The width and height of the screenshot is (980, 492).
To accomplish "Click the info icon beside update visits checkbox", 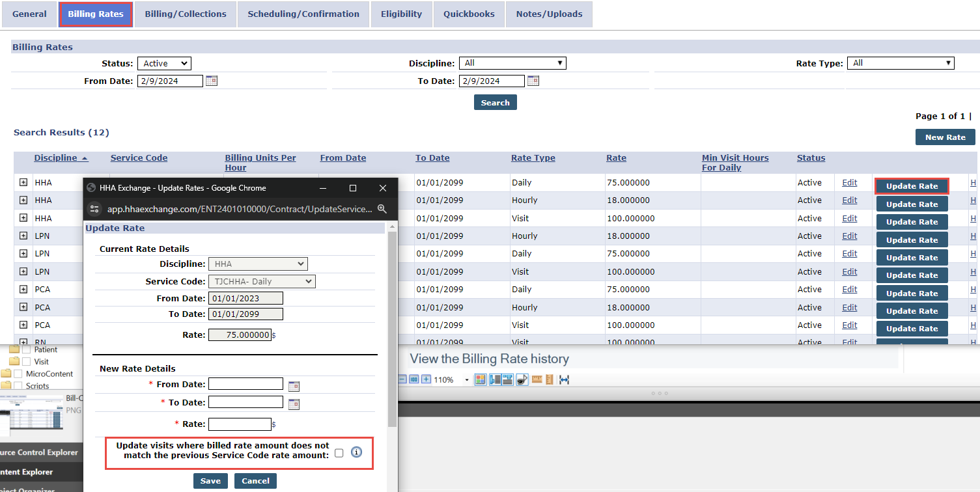I will point(356,452).
